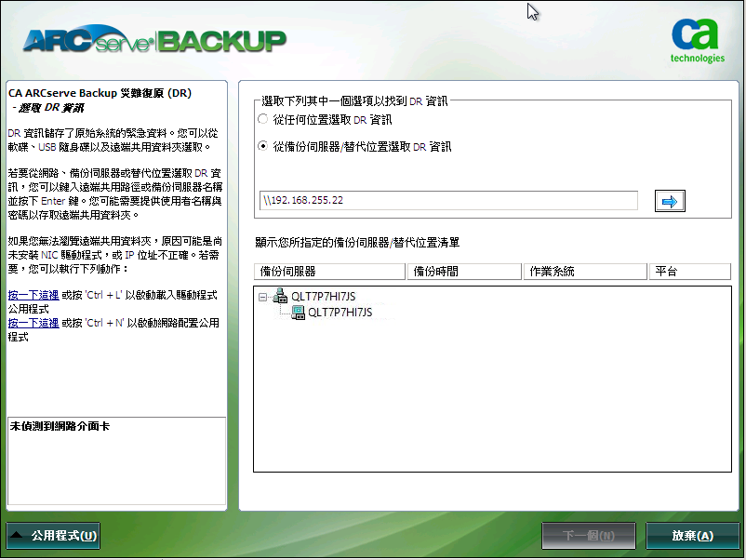This screenshot has width=746, height=560.
Task: Click link to launch load driver utility
Action: [33, 295]
